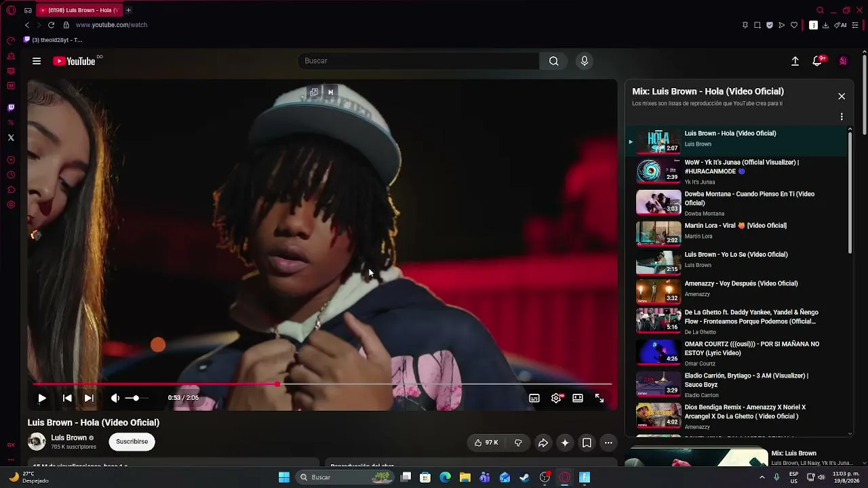
Task: Focus the YouTube Buscar search field
Action: 418,61
